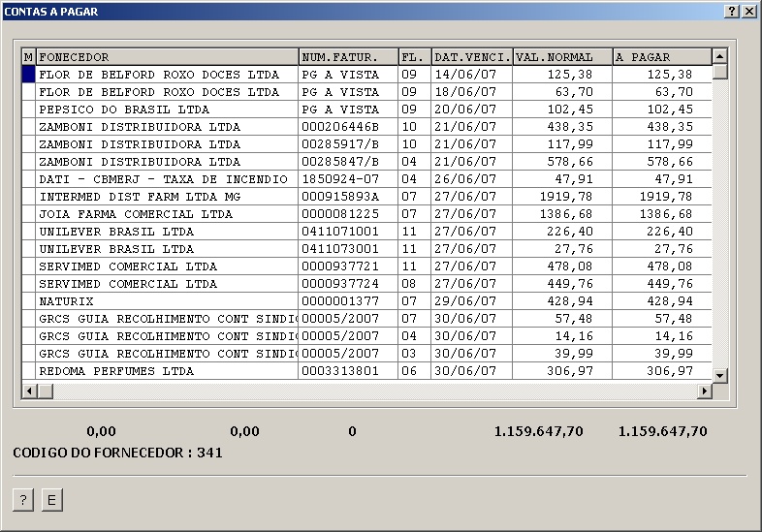
Task: Click VAL.NORMAL amount 39,99
Action: (x=575, y=354)
